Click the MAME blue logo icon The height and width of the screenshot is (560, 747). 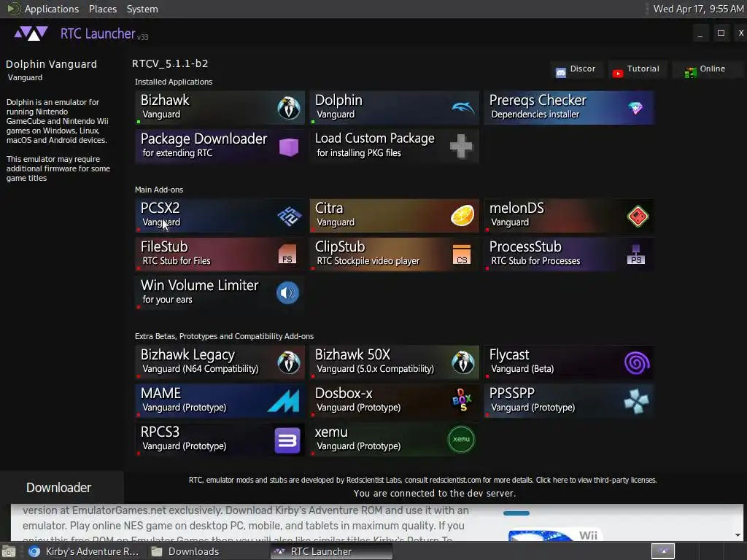click(x=284, y=400)
